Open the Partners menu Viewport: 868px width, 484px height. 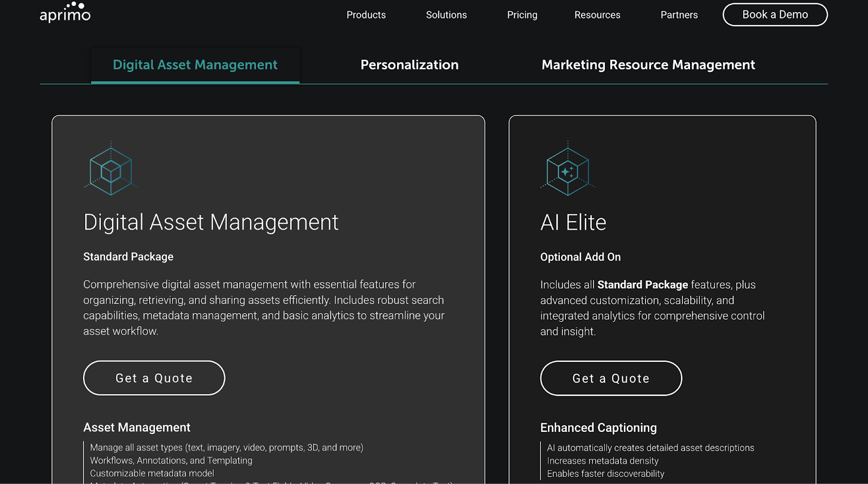[679, 15]
